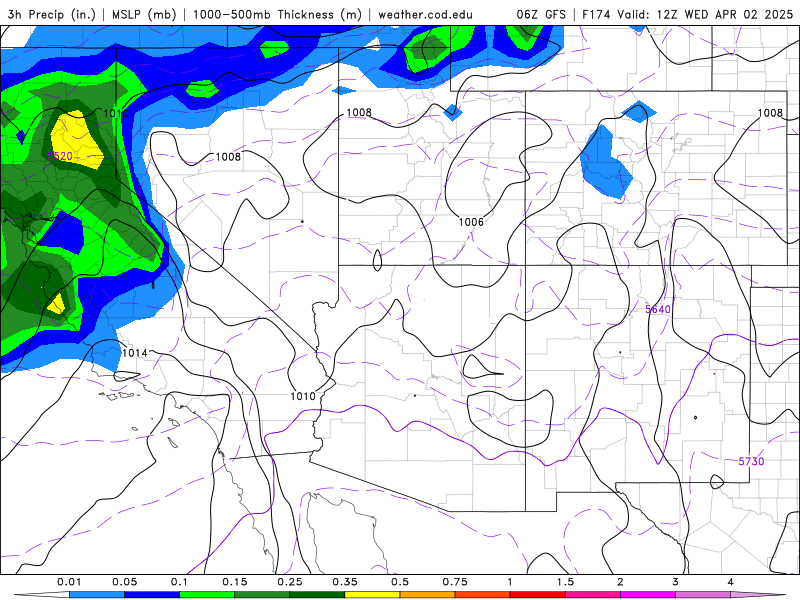Click the light blue legend swatch after 0.01
800x600 pixels.
tap(97, 595)
